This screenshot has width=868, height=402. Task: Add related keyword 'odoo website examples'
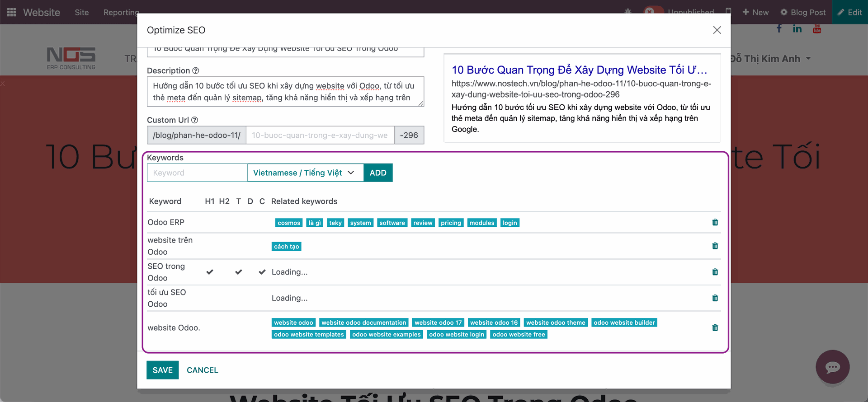click(x=387, y=334)
